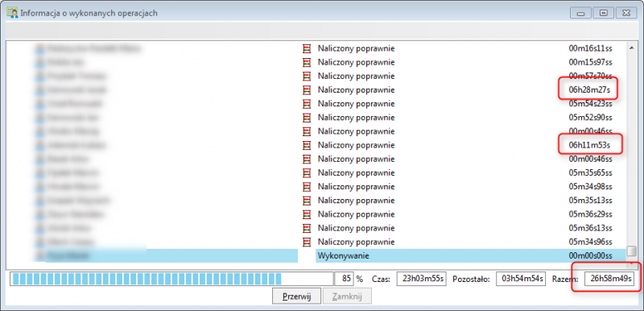
Task: Click the Przerwij button
Action: (296, 296)
